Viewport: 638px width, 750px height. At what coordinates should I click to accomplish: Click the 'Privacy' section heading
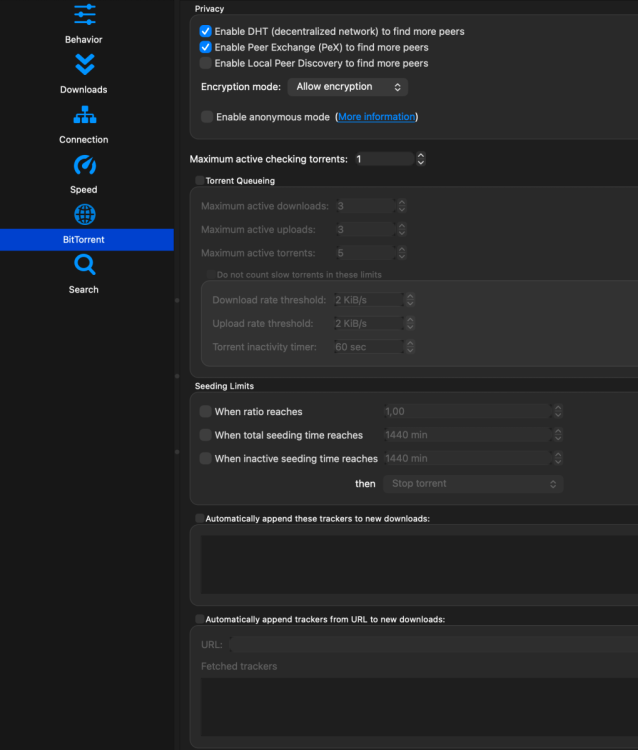click(209, 9)
